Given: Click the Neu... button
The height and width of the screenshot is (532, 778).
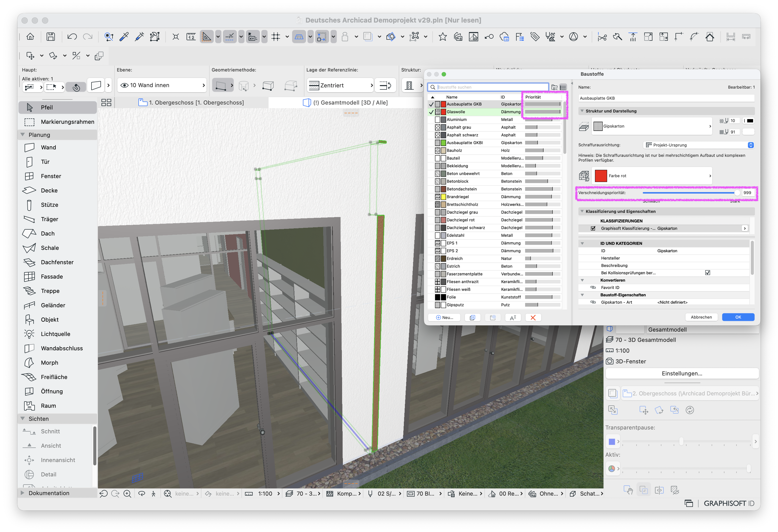Looking at the screenshot, I should click(444, 318).
